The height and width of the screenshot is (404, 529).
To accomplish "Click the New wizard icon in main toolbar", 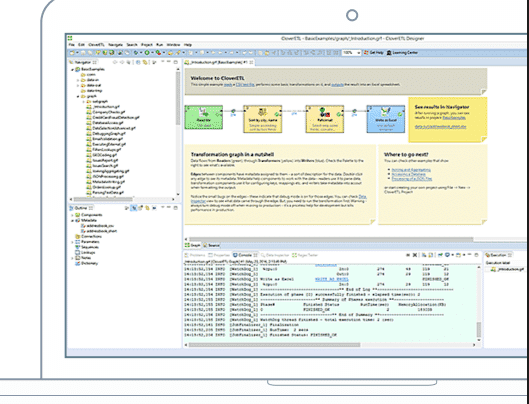I will click(72, 53).
